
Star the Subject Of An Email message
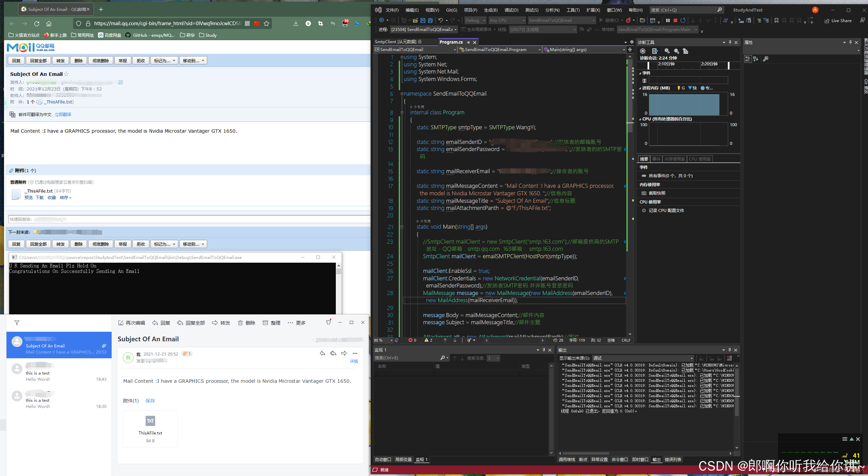66,74
